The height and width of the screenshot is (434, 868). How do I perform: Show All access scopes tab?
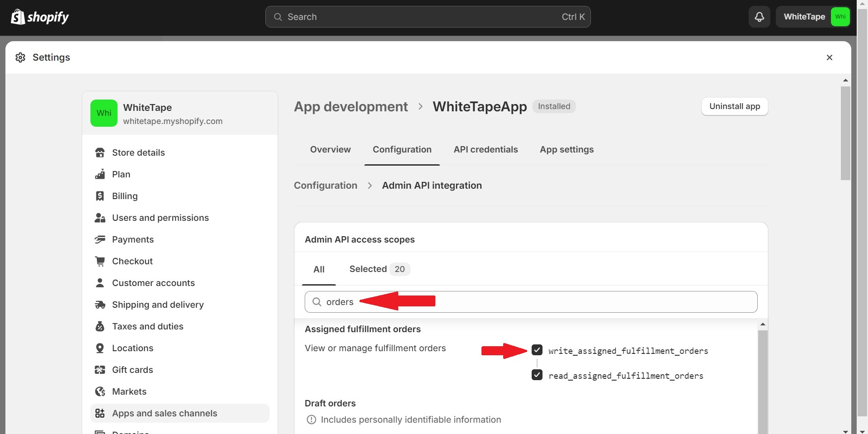coord(319,269)
